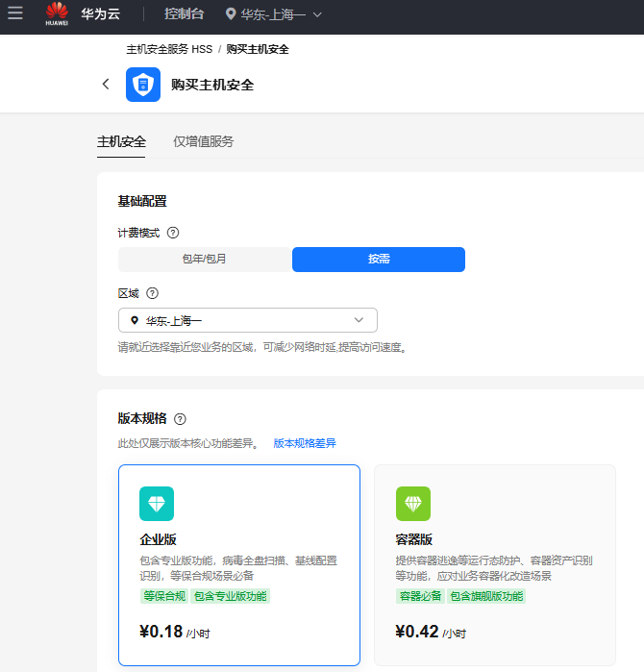Click the 此处仅展示版本核心功能差异 note
This screenshot has width=644, height=672.
click(189, 443)
